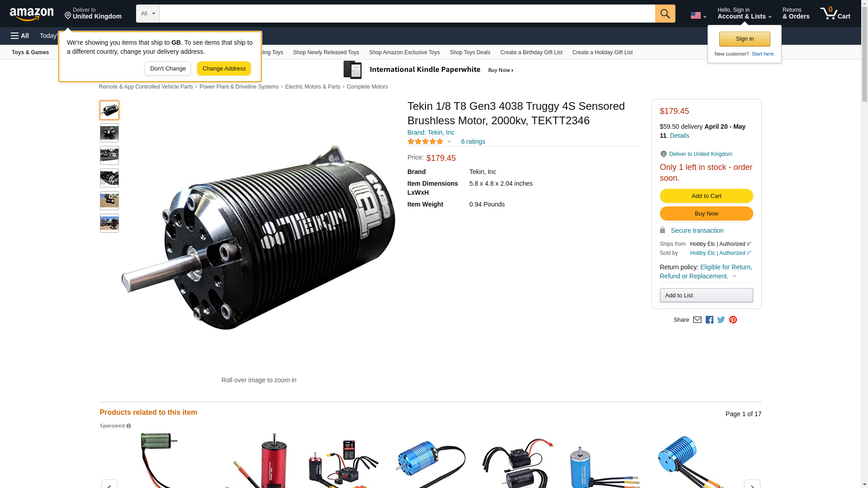Open the cart icon
This screenshot has height=488, width=868.
pos(835,14)
